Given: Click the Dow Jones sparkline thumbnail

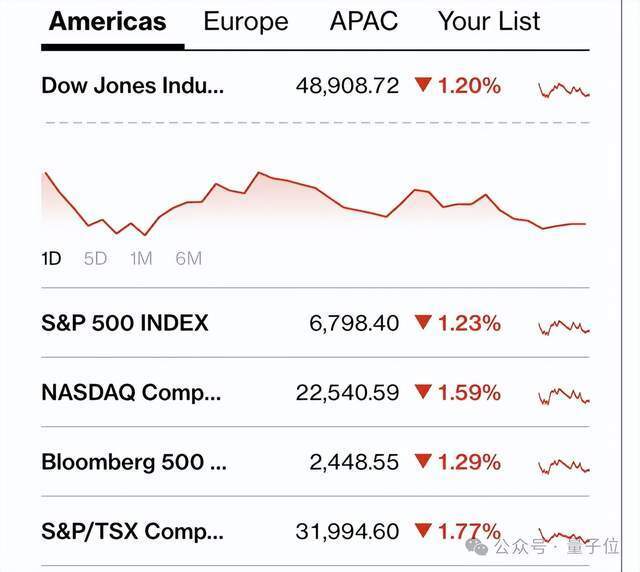Looking at the screenshot, I should 564,89.
